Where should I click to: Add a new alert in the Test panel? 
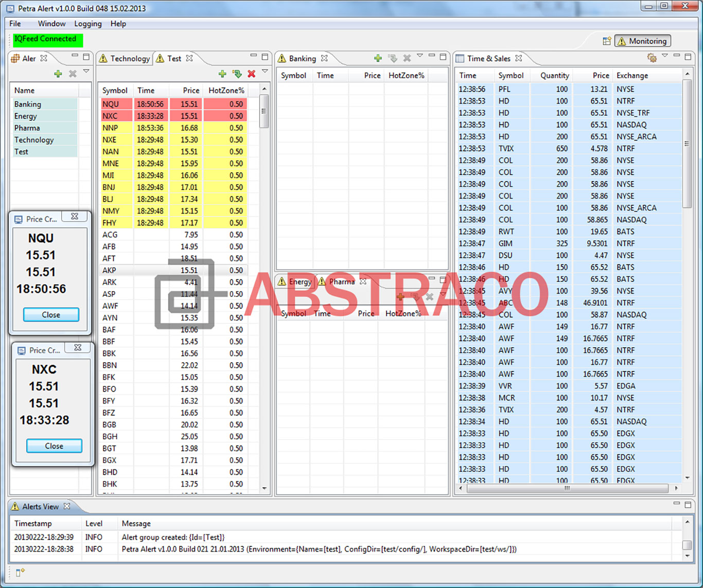tap(222, 74)
